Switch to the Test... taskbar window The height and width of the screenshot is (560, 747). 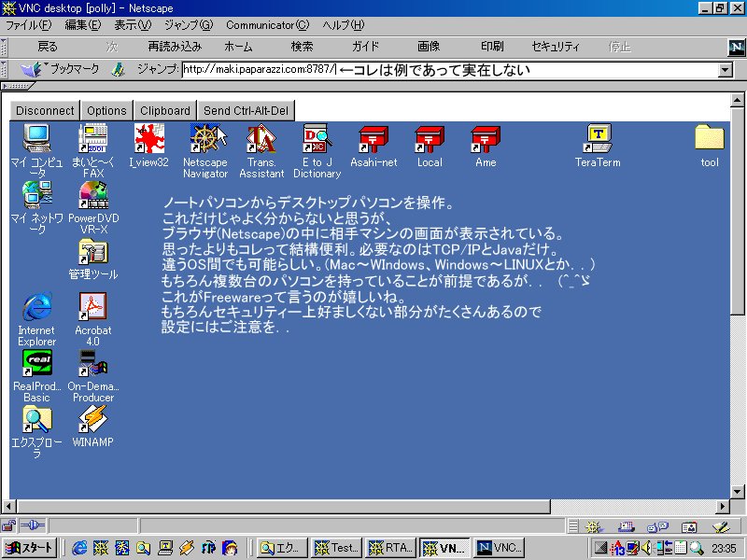tap(335, 548)
